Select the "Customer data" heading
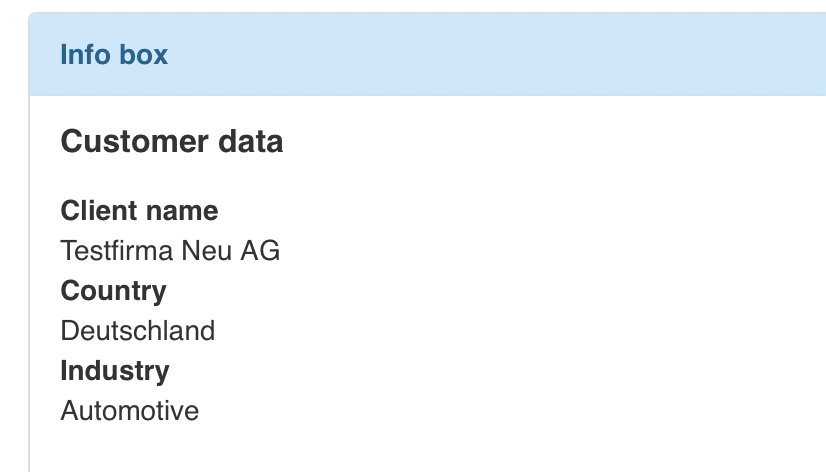Viewport: 826px width, 472px height. tap(172, 142)
